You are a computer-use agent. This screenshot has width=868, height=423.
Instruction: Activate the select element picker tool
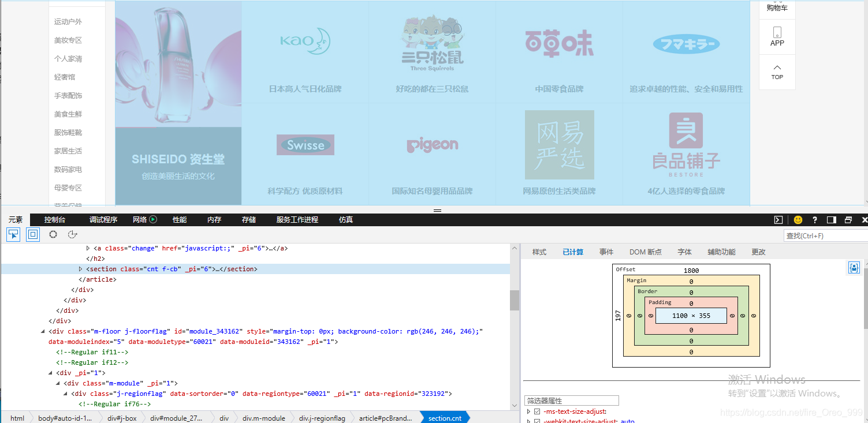click(x=13, y=234)
